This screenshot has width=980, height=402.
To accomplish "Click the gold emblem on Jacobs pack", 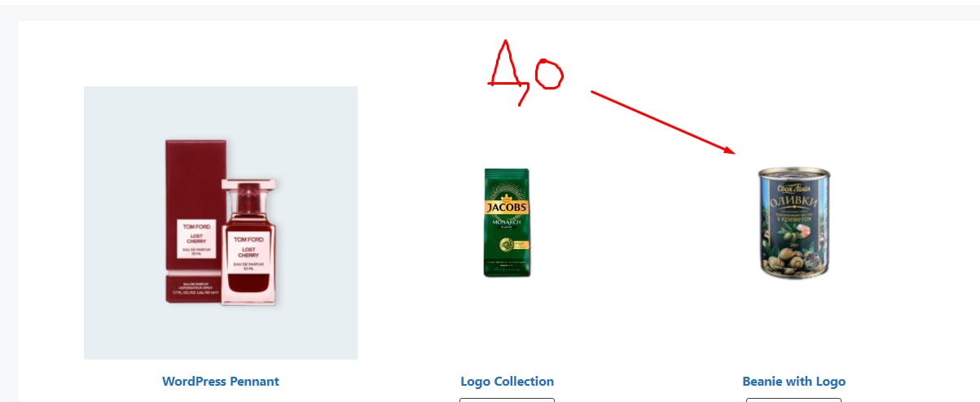I will pyautogui.click(x=507, y=244).
